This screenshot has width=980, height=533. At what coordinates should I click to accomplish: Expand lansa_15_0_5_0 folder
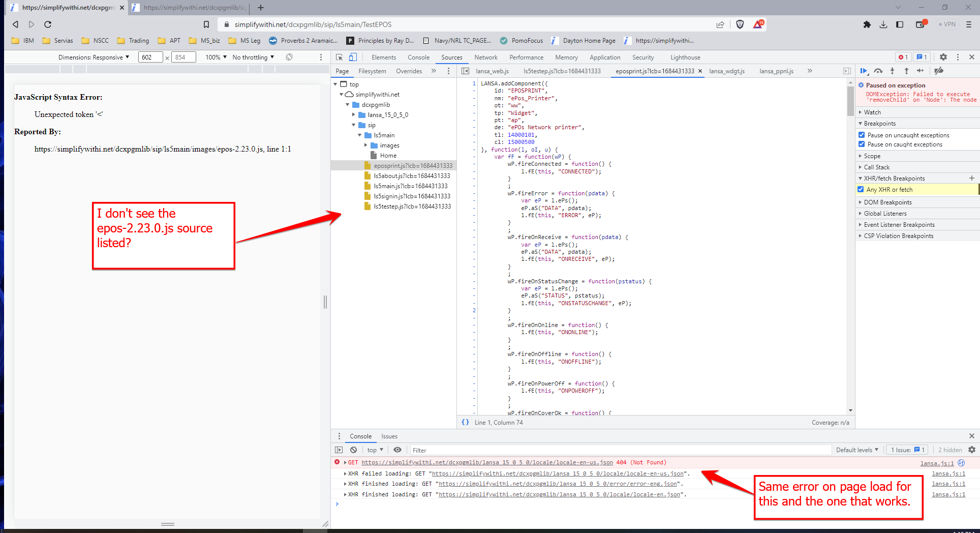click(x=353, y=115)
